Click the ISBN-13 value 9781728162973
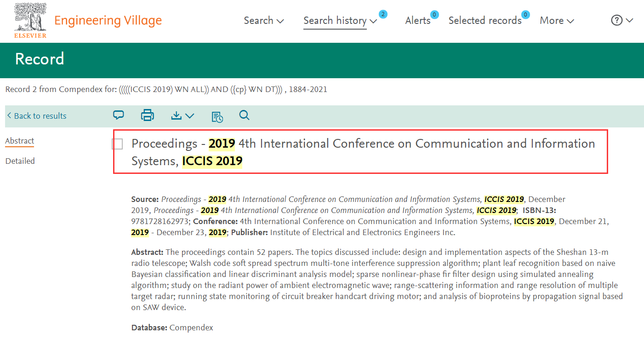The image size is (644, 357). click(x=161, y=221)
